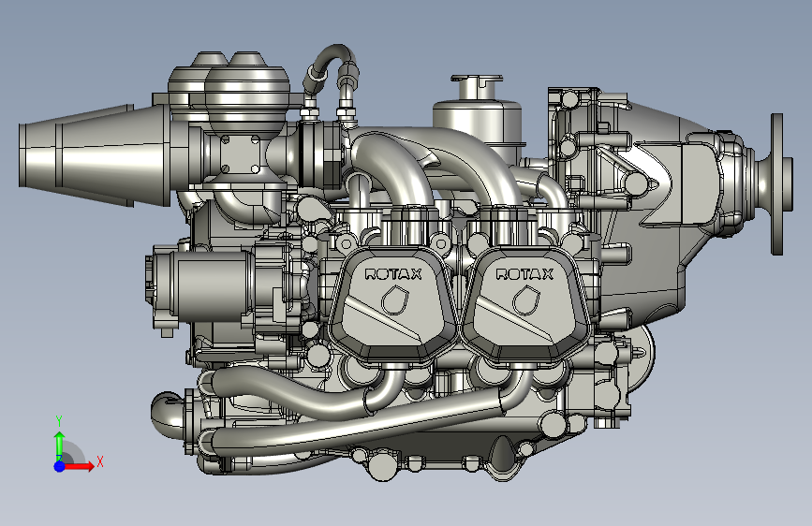Click the blue origin sphere of the triad
Screen dimensions: 812x526
(60, 466)
